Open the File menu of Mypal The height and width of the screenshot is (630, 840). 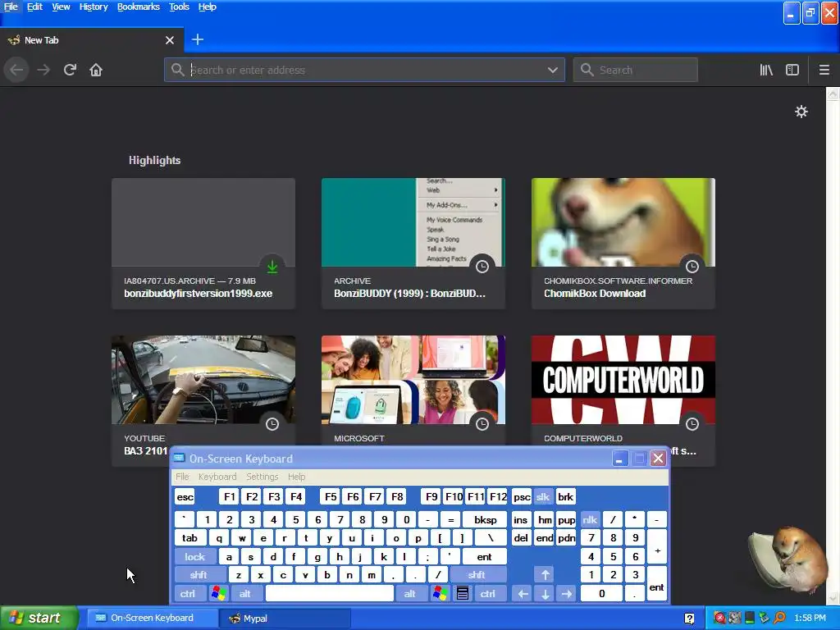tap(11, 7)
